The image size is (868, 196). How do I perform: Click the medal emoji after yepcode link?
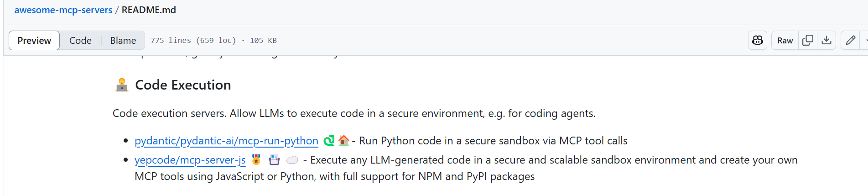pos(256,160)
